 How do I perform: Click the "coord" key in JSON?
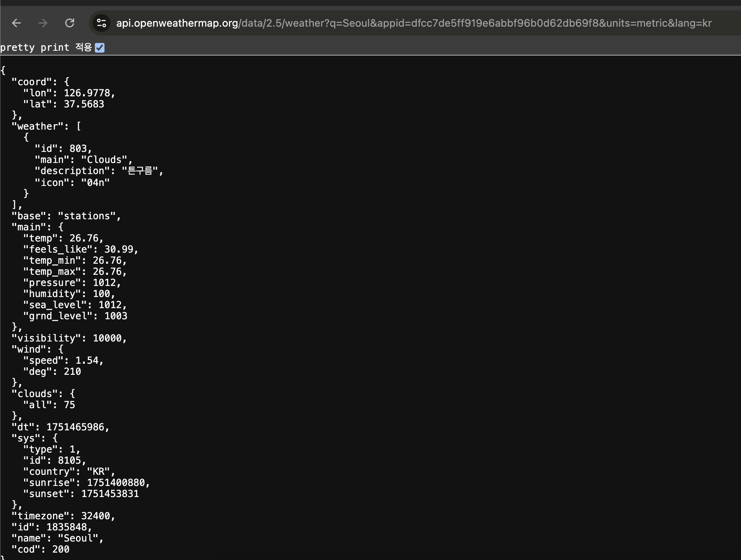click(x=31, y=82)
